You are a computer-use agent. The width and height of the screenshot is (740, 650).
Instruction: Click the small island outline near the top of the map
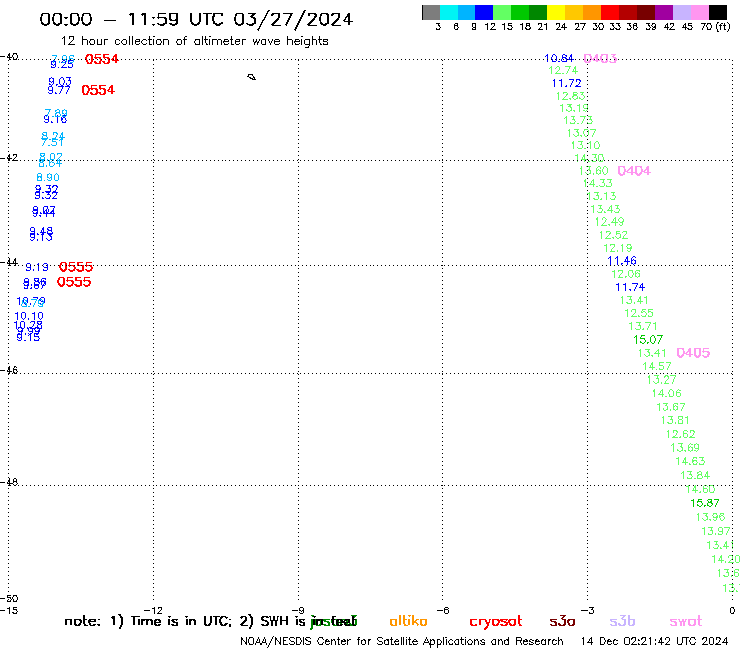252,77
